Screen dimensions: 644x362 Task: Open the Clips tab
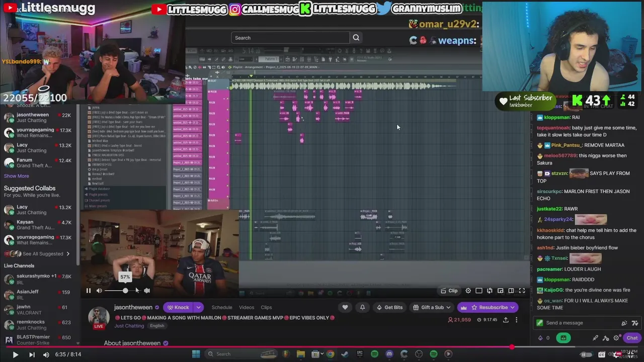(266, 307)
